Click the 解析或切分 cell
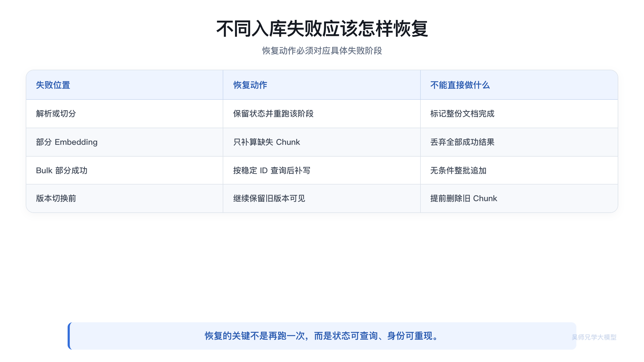Viewport: 644px width, 362px height. click(x=125, y=114)
